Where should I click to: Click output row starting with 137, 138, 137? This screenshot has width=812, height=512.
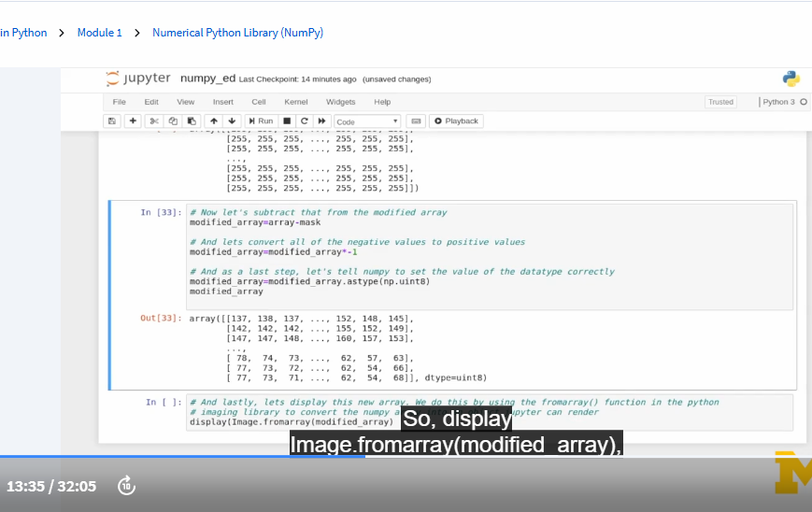click(302, 319)
